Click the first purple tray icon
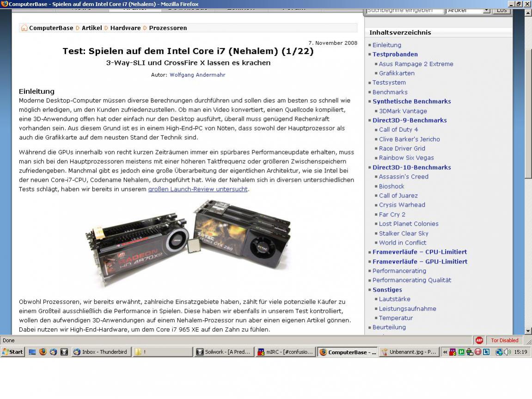The image size is (532, 399). (x=453, y=352)
